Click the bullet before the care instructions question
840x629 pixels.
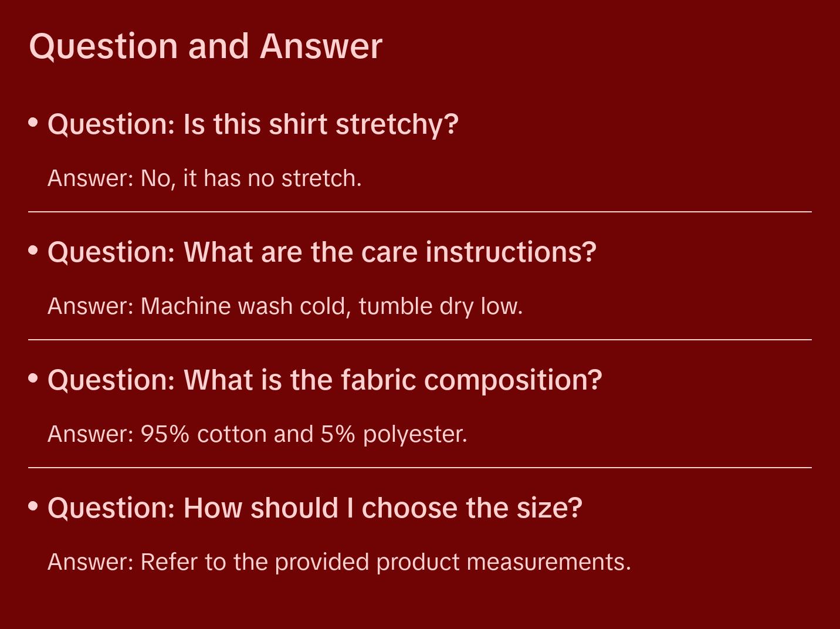click(x=33, y=251)
